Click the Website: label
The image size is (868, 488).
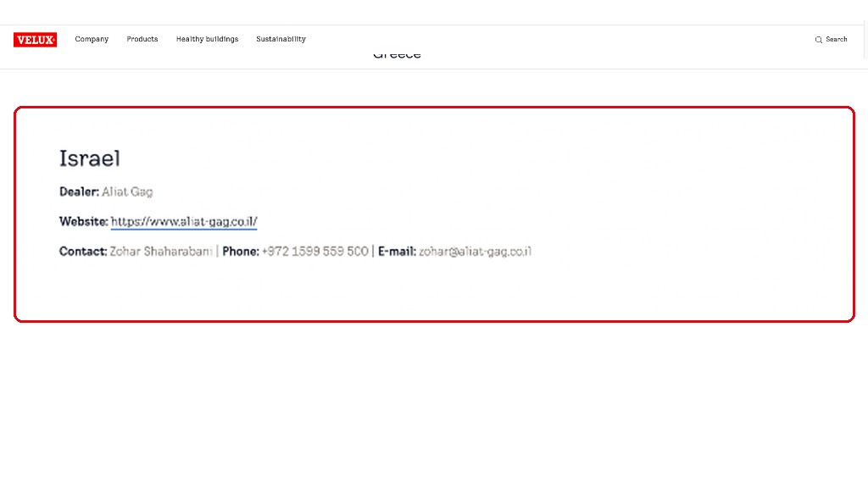84,222
